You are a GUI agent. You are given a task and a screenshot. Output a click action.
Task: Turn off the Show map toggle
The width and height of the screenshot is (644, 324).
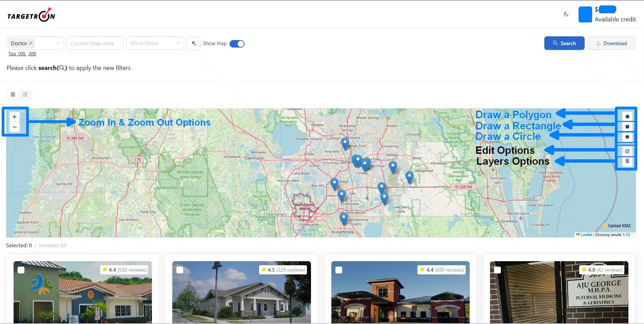(237, 44)
